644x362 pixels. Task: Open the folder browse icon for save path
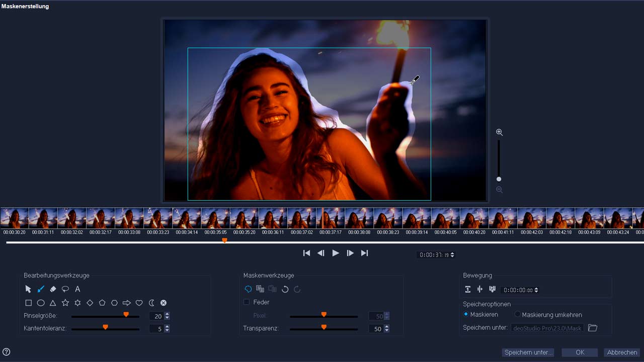(x=593, y=328)
